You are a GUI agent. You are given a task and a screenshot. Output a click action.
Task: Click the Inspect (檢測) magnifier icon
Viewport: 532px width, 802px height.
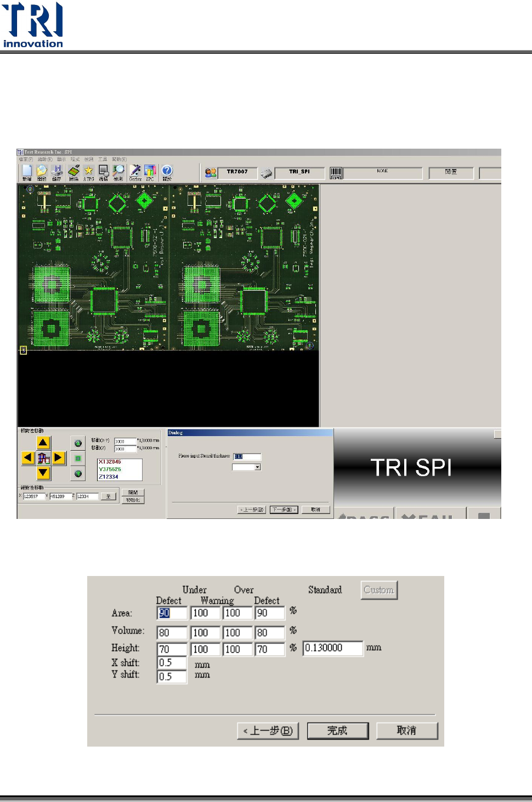(x=118, y=172)
